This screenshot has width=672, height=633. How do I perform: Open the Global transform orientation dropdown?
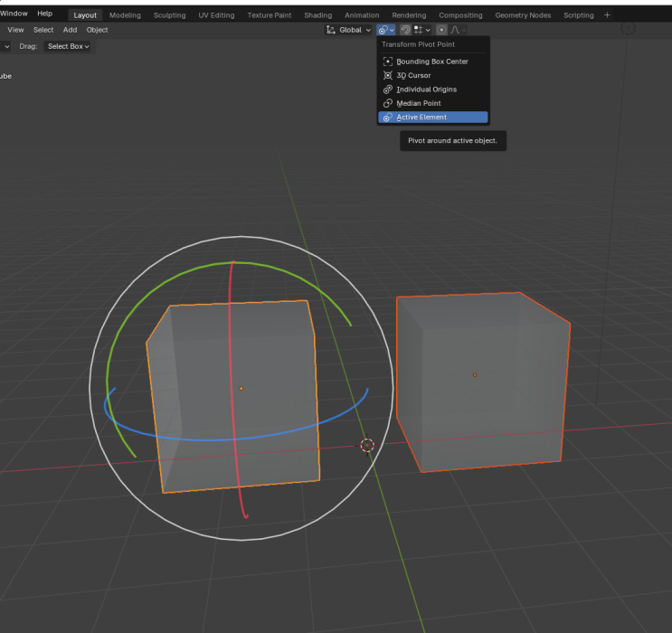point(349,30)
